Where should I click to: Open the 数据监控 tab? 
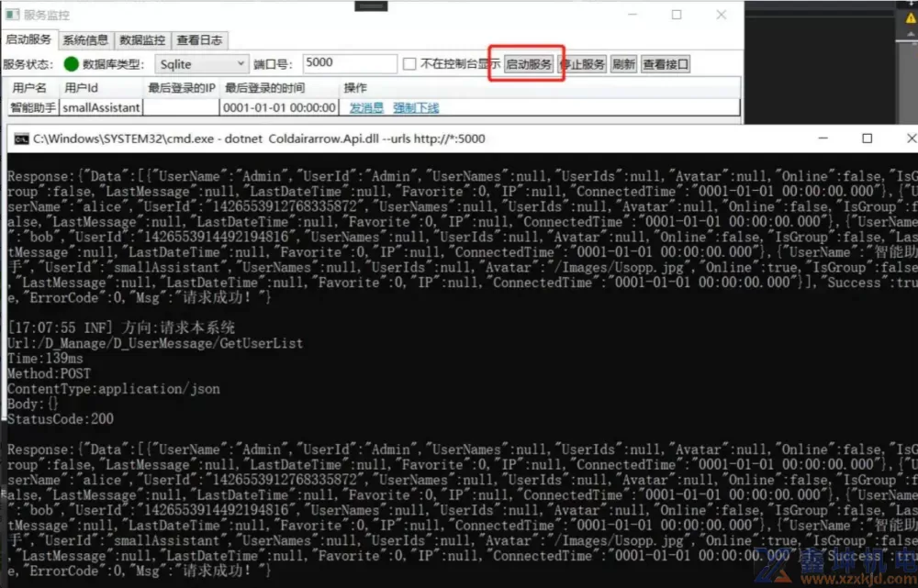coord(142,39)
